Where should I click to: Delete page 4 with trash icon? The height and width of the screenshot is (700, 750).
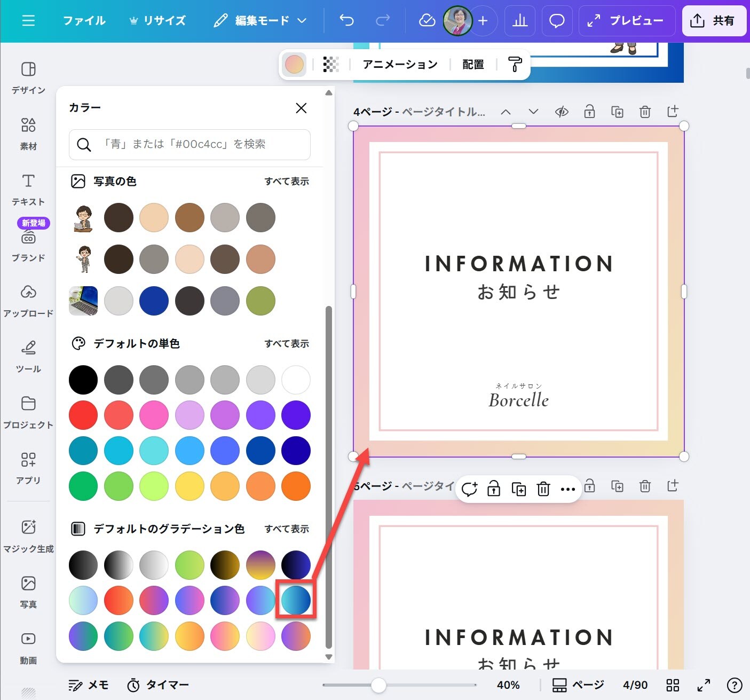(645, 112)
